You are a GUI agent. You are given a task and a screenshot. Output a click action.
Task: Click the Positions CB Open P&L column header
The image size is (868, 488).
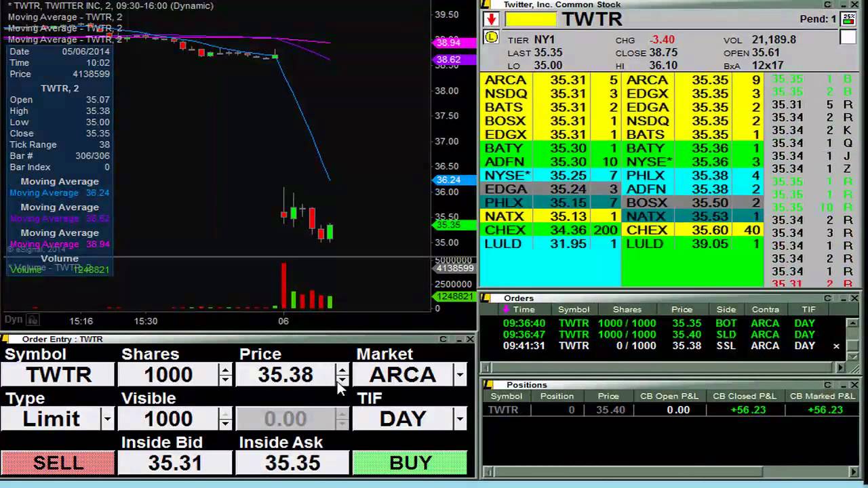coord(669,396)
